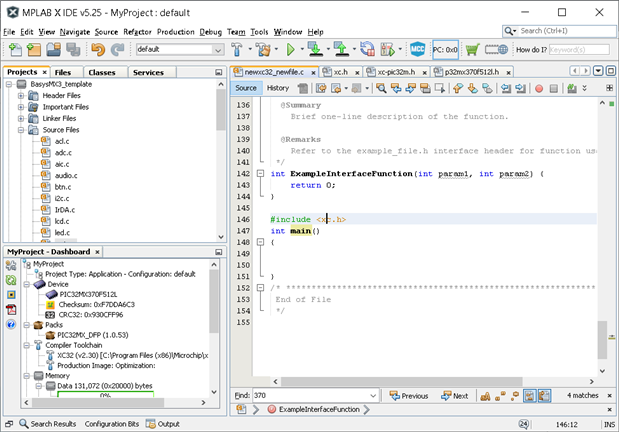Open the Production menu

[176, 32]
